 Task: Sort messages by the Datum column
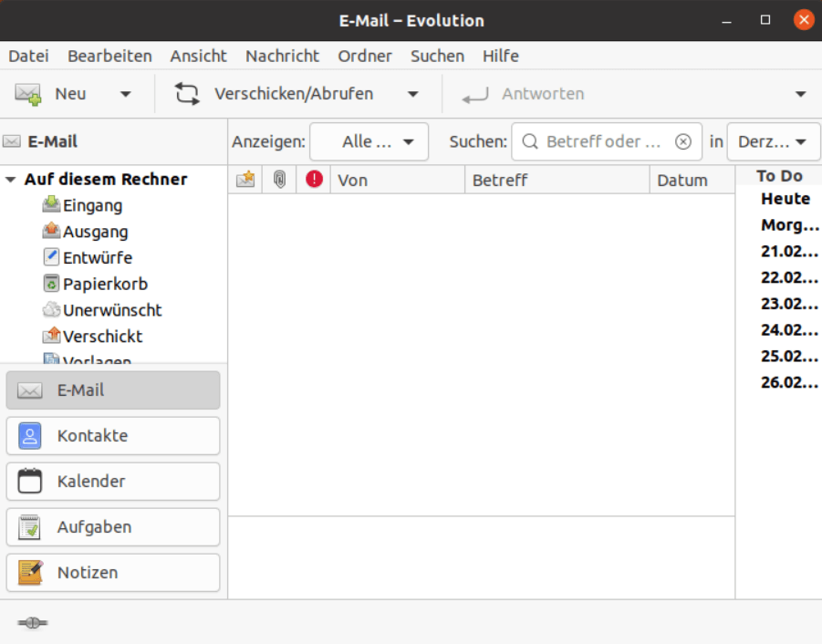tap(692, 180)
